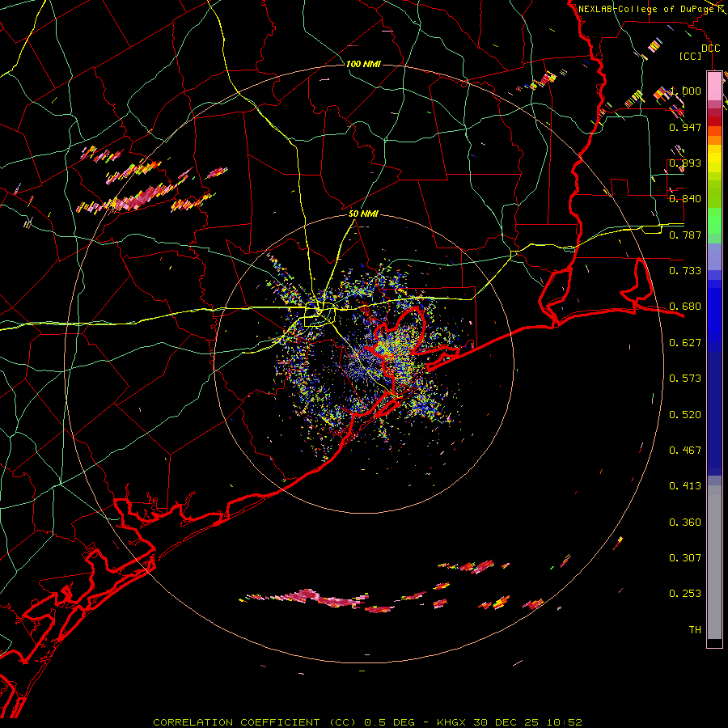The width and height of the screenshot is (728, 728).
Task: Click the 0.947 scale value
Action: click(x=685, y=127)
